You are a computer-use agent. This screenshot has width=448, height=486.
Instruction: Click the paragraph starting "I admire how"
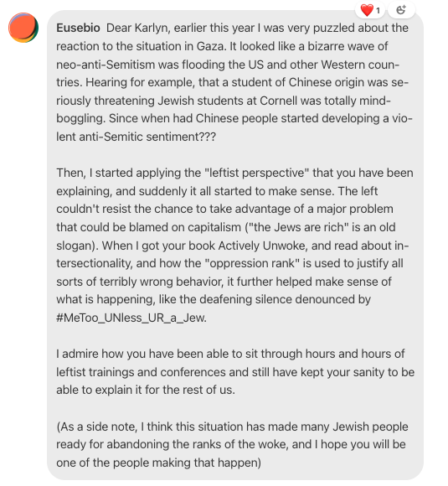[235, 372]
